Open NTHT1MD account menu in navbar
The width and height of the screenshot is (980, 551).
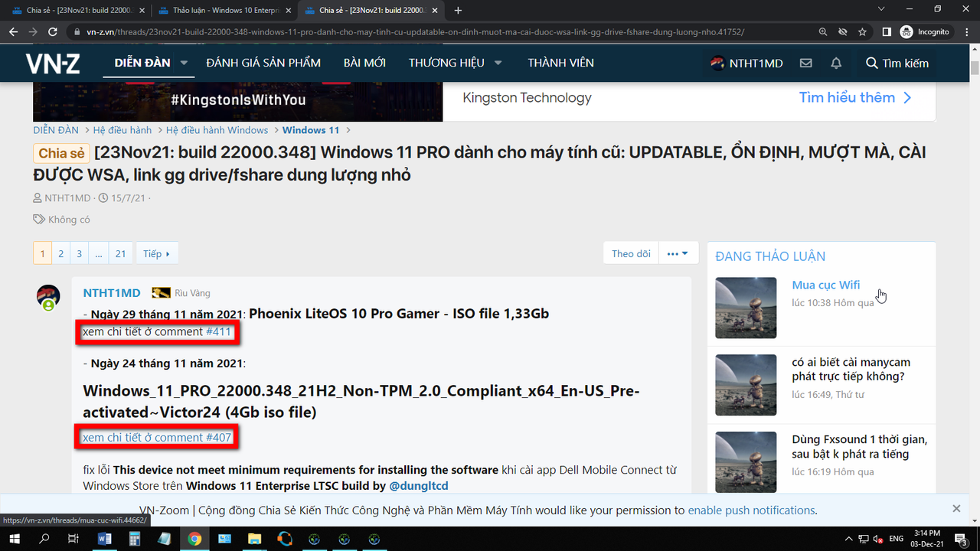pyautogui.click(x=746, y=64)
